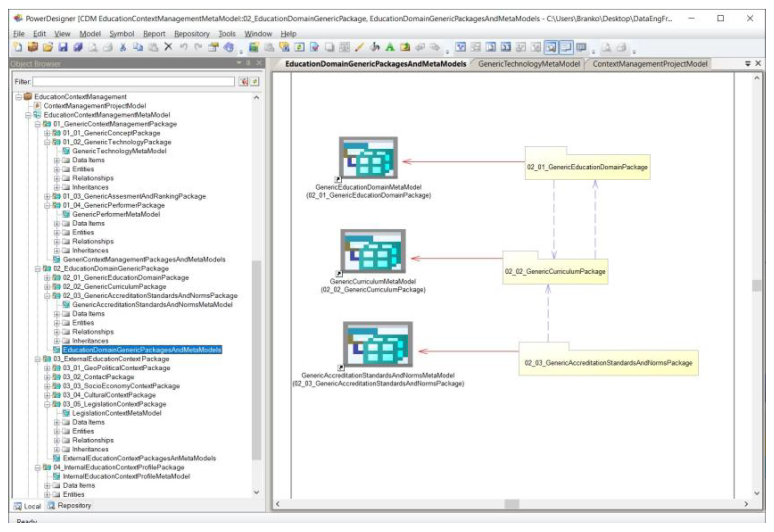
Task: Open the GenericCurriculumMetaModel diagram shortcut symbol
Action: pyautogui.click(x=373, y=252)
